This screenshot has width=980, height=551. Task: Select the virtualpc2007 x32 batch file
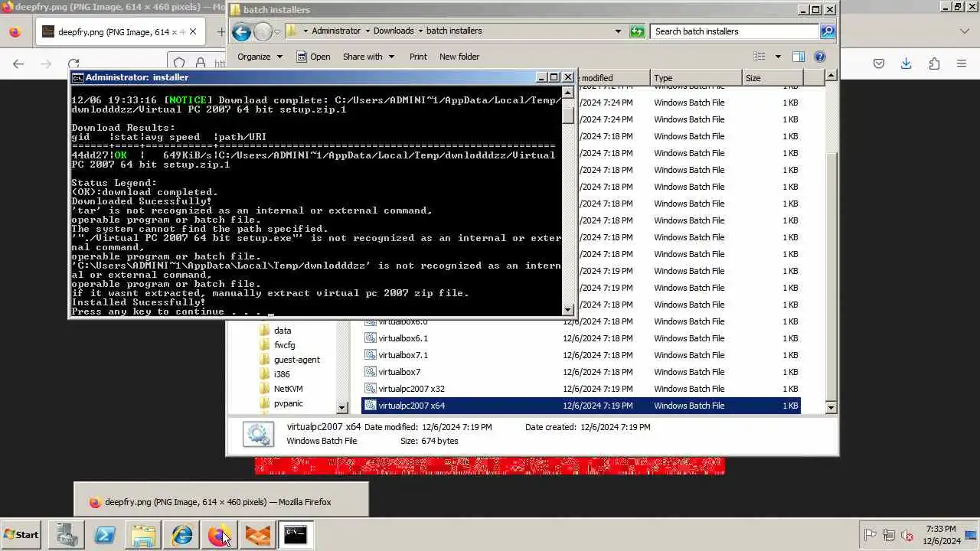point(581,389)
